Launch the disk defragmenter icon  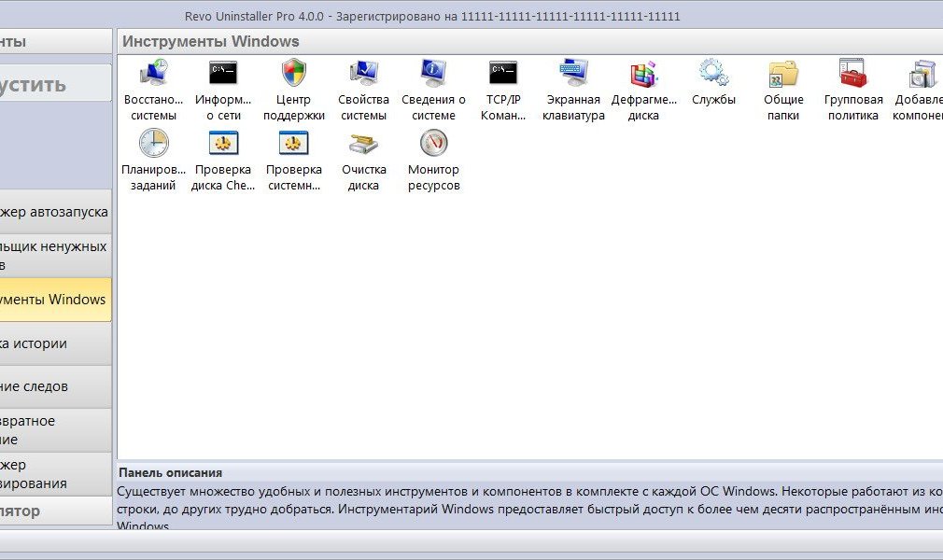(x=643, y=74)
